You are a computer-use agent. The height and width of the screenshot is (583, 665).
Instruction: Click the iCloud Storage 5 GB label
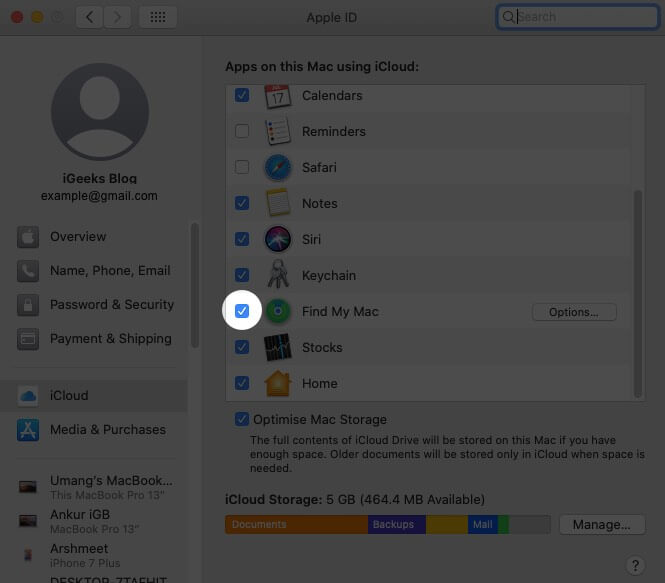pyautogui.click(x=355, y=499)
